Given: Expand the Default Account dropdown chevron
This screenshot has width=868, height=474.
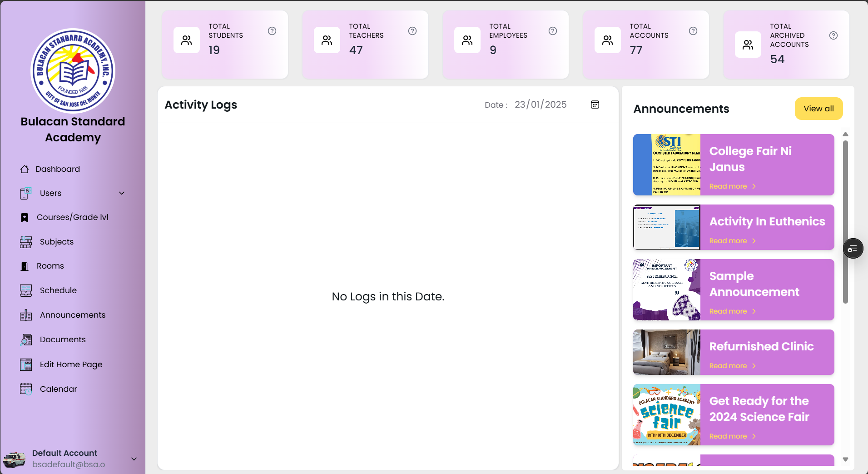Looking at the screenshot, I should [x=134, y=459].
